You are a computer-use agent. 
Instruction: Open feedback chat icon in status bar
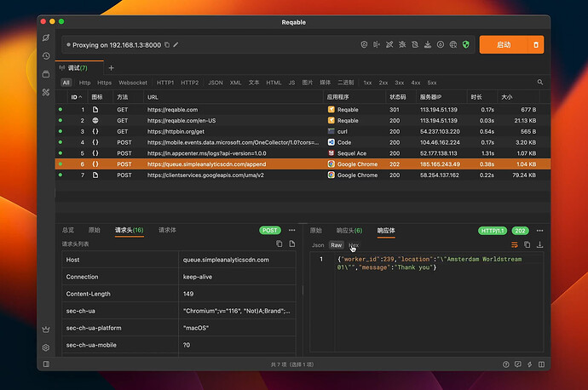click(517, 364)
